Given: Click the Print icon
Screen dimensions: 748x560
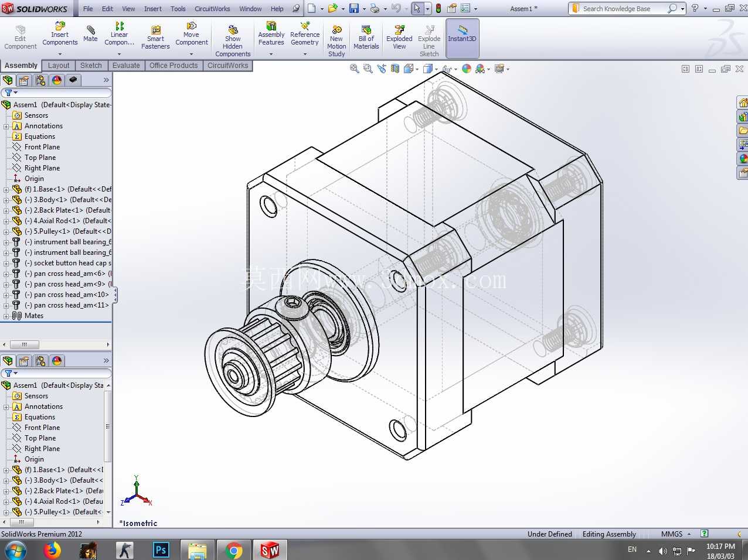Looking at the screenshot, I should pyautogui.click(x=375, y=8).
